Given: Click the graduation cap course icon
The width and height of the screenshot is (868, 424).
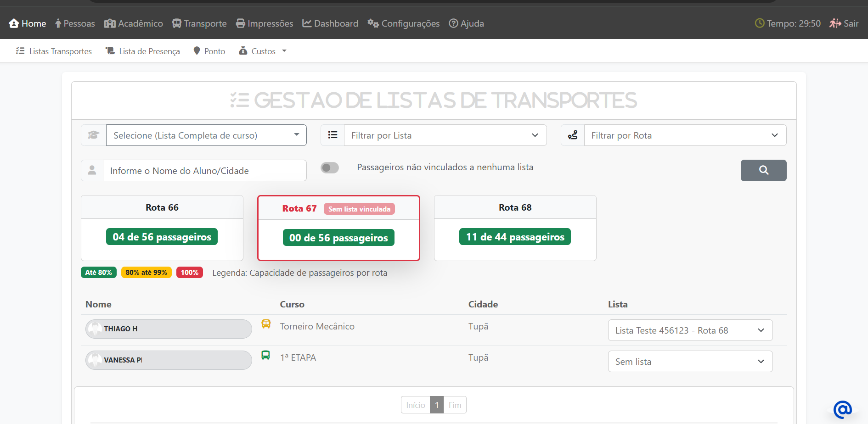Looking at the screenshot, I should coord(94,135).
